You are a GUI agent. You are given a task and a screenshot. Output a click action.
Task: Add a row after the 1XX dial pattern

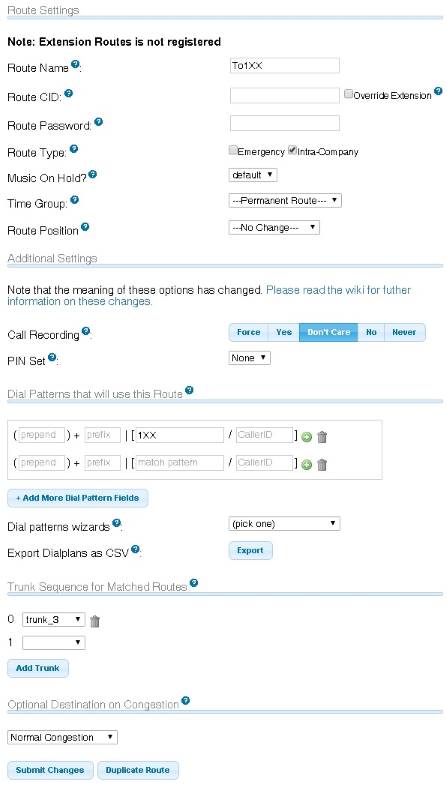point(307,437)
